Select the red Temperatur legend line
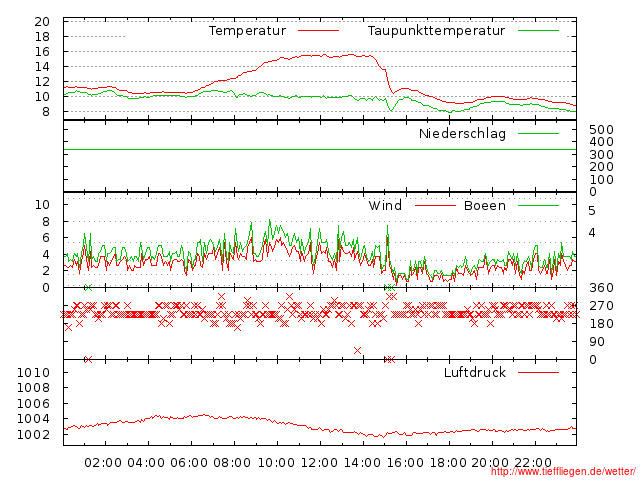The height and width of the screenshot is (480, 640). click(318, 31)
